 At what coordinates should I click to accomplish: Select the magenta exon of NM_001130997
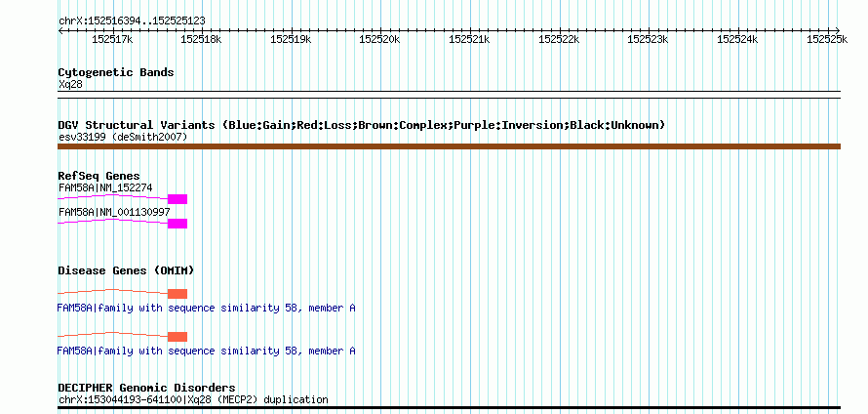pyautogui.click(x=178, y=224)
